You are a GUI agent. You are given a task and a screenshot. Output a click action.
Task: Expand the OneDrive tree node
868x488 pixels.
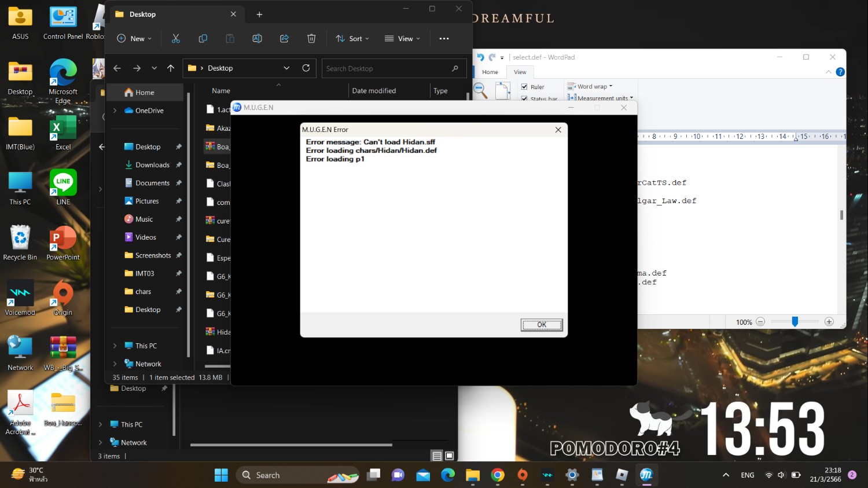[x=115, y=111]
